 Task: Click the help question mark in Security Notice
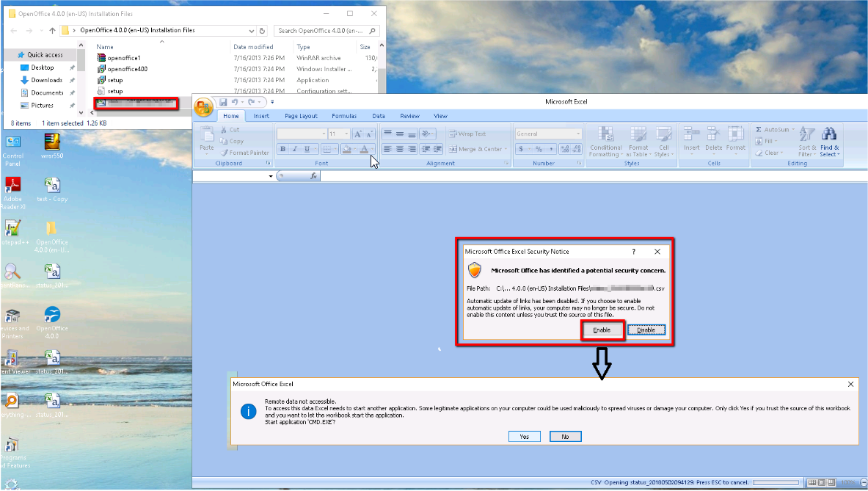coord(634,251)
